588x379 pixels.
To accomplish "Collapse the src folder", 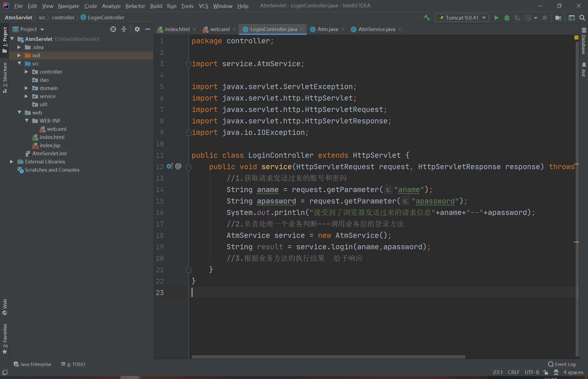I will (x=19, y=63).
